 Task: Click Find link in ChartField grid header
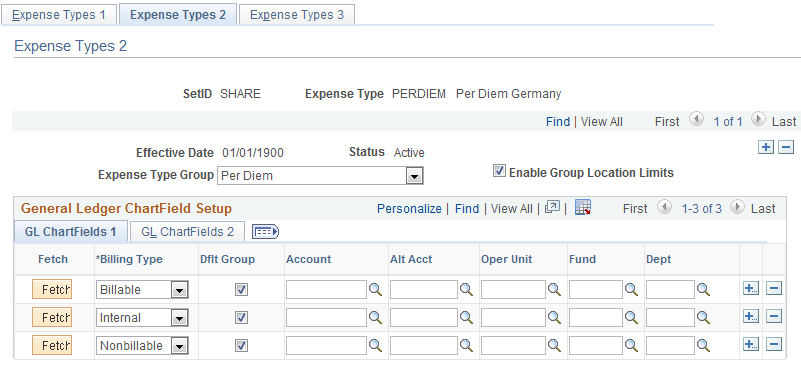click(467, 209)
